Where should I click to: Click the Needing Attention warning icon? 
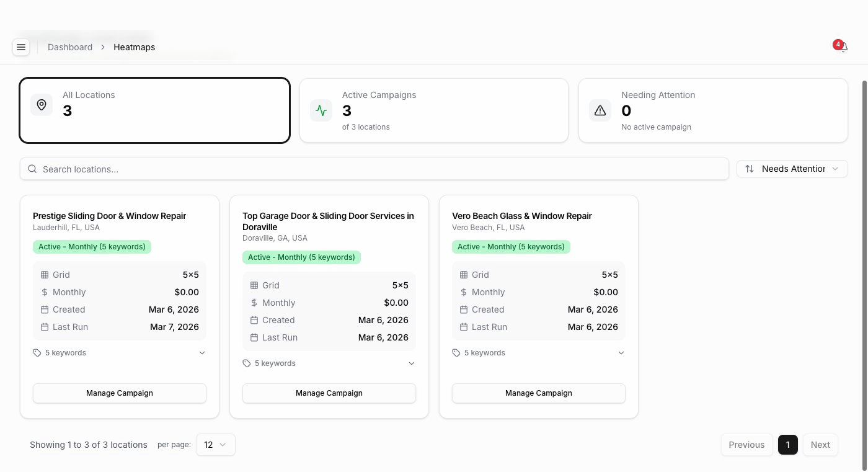pos(600,110)
